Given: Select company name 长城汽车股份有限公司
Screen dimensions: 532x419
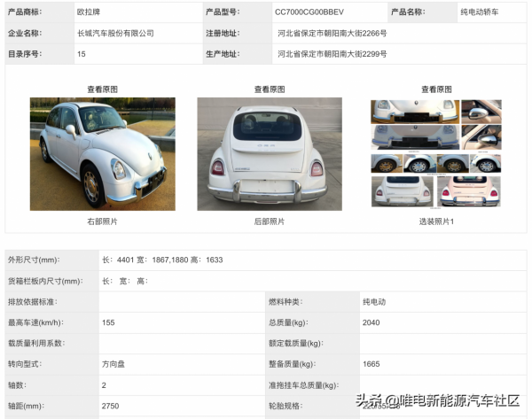Looking at the screenshot, I should point(115,34).
